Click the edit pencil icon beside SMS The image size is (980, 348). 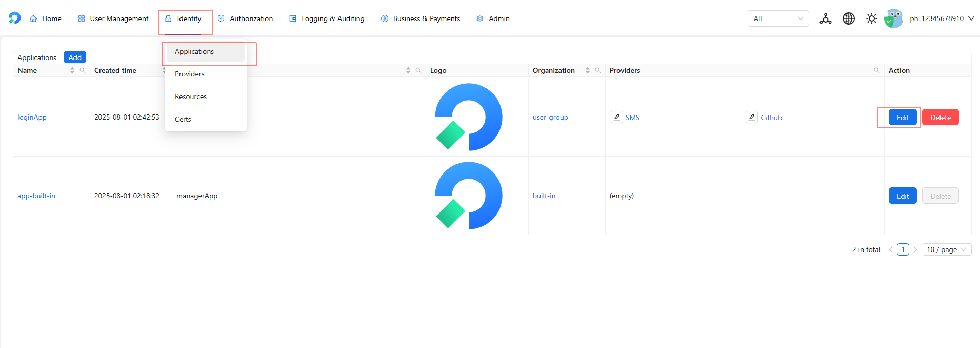tap(617, 117)
